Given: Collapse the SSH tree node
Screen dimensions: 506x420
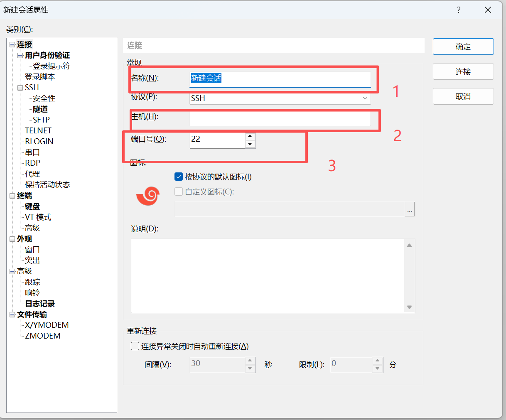Looking at the screenshot, I should [x=20, y=88].
